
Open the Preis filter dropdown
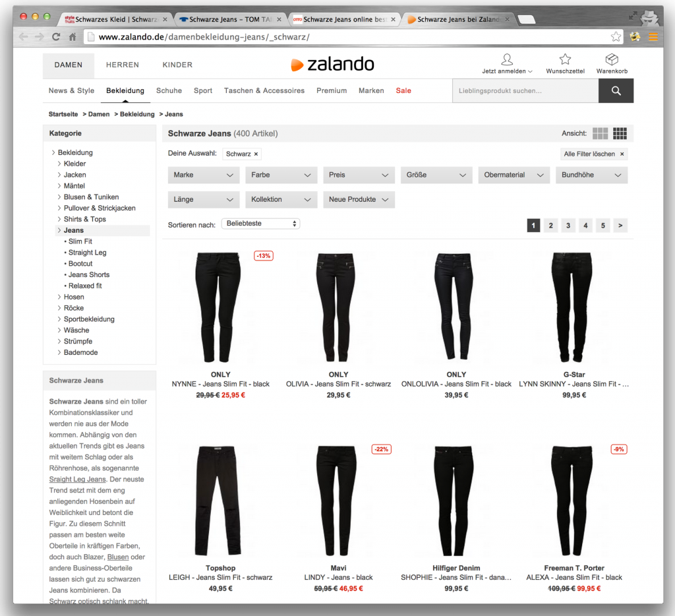click(359, 175)
